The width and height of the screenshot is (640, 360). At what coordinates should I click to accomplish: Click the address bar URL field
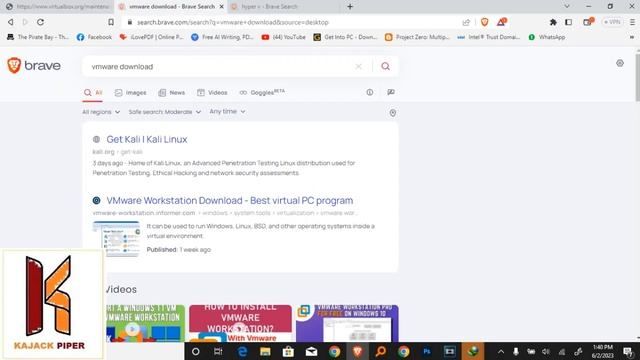[233, 22]
